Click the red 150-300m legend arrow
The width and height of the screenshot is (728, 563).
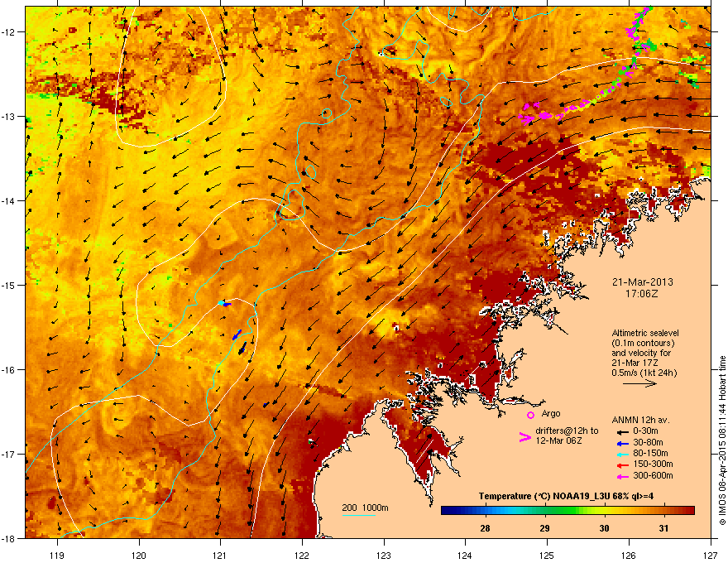tap(623, 465)
